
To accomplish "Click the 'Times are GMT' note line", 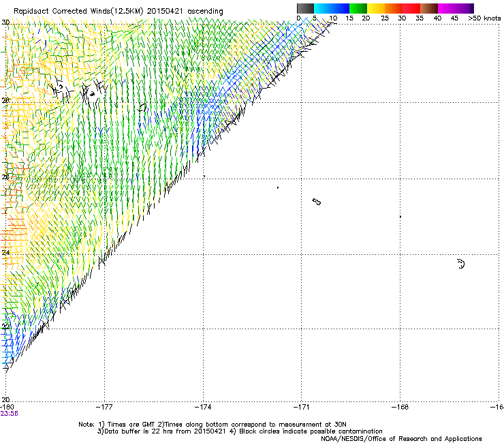I will point(212,425).
